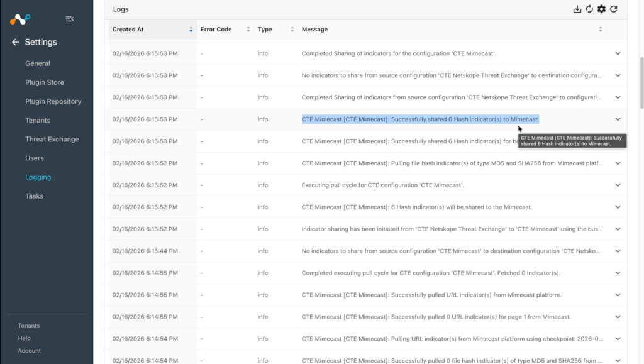
Task: Expand the 'Pulling file hash indicator(s) of type MD5' row
Action: click(618, 163)
